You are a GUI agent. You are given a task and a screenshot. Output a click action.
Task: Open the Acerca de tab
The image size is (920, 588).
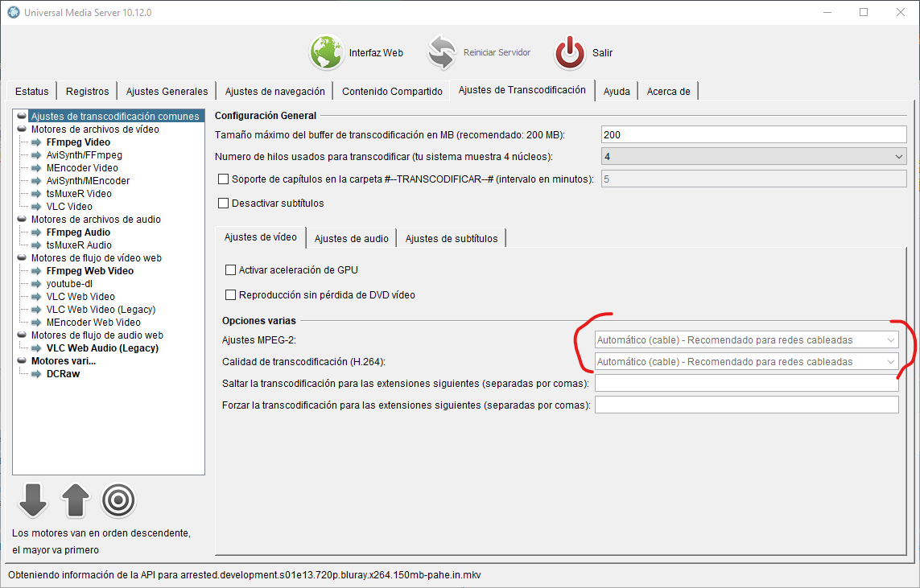[x=668, y=92]
